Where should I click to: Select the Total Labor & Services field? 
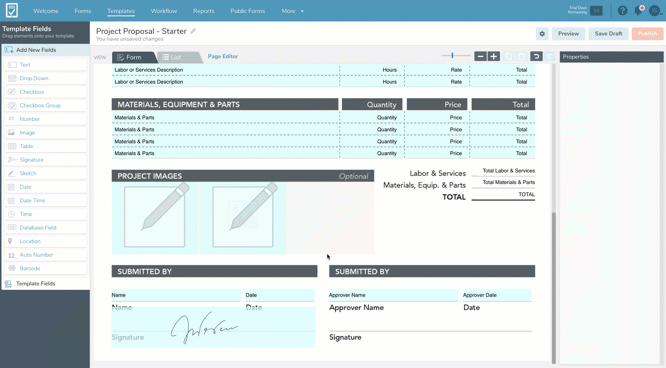pyautogui.click(x=503, y=170)
